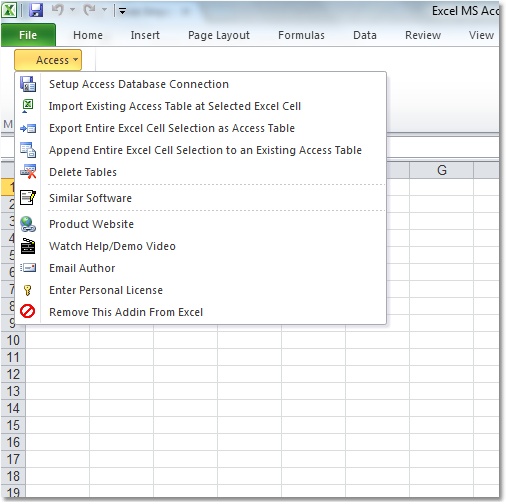Open Similar Software menu entry
506x504 pixels.
(201, 198)
